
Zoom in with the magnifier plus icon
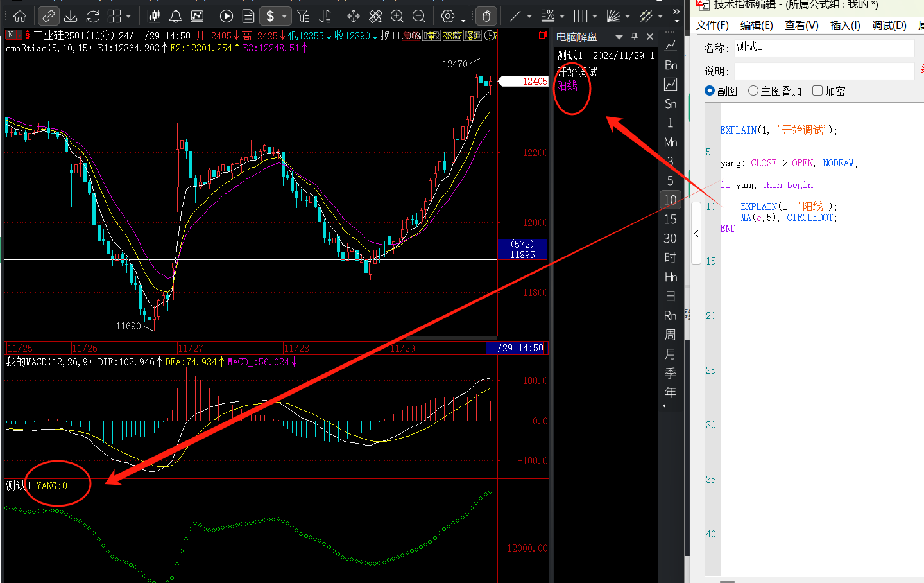[x=397, y=16]
